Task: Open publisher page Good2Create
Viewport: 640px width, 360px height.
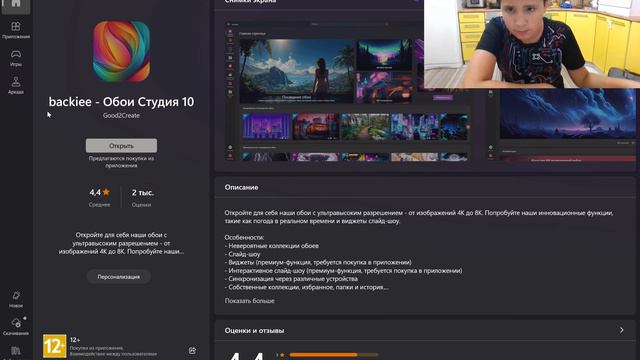Action: tap(121, 116)
